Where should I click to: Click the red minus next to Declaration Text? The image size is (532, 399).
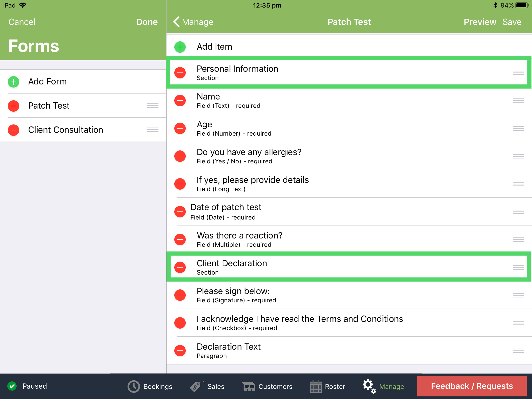click(180, 350)
